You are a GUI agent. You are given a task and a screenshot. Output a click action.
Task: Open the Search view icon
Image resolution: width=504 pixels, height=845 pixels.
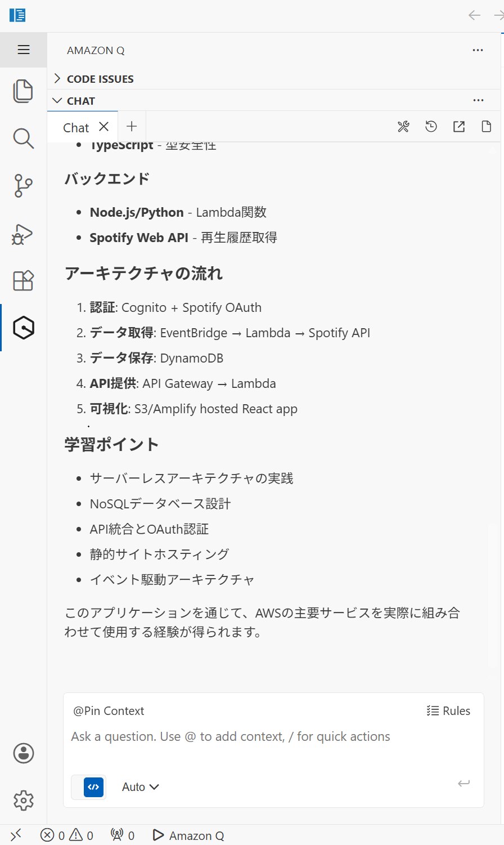[x=23, y=138]
